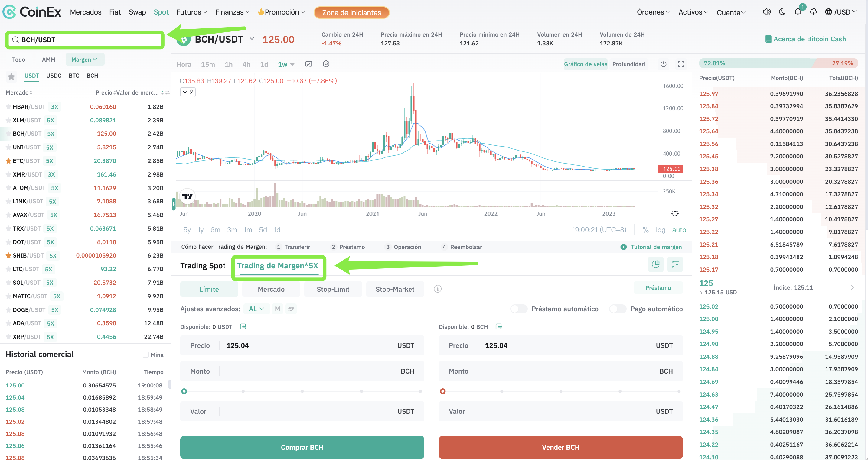Click the sell-side Valor USDT input
The image size is (868, 460).
pos(561,411)
